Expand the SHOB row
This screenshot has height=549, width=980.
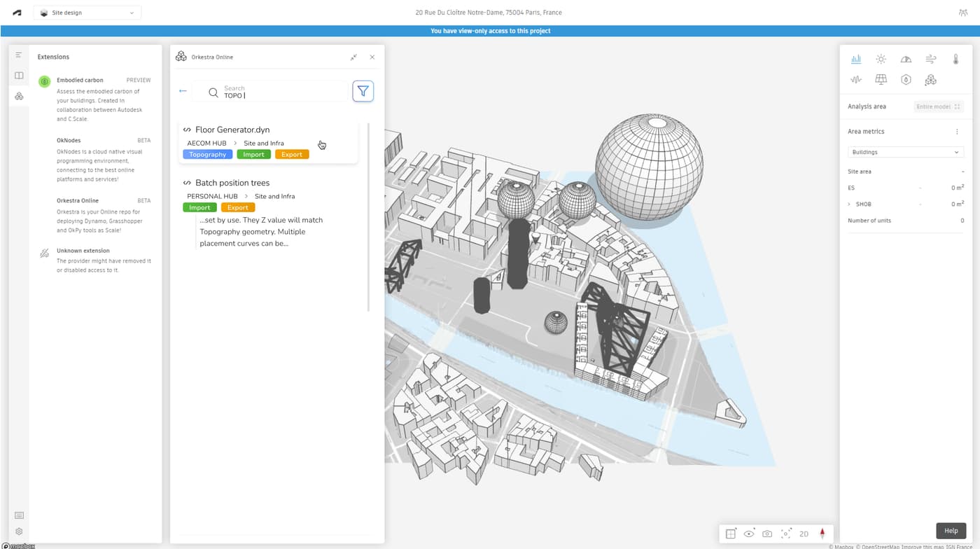[849, 204]
